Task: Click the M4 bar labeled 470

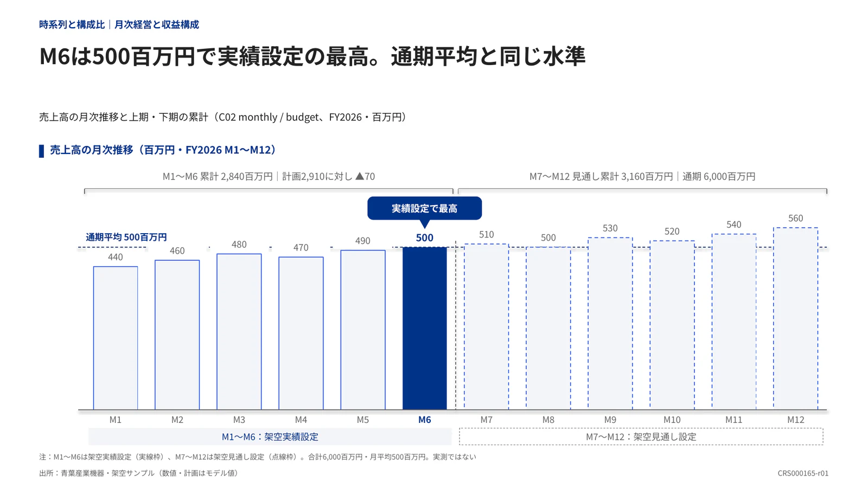Action: tap(301, 333)
